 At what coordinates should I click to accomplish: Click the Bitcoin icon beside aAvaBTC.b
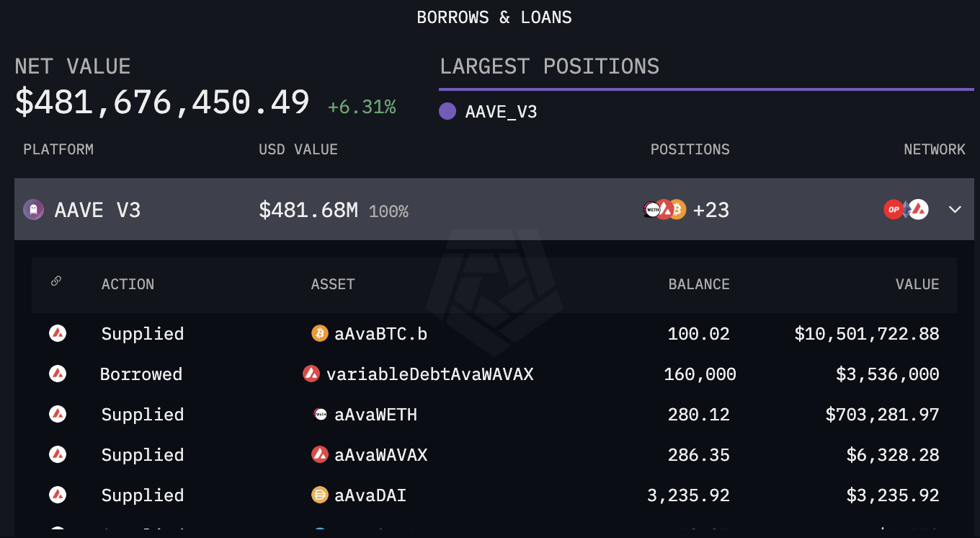coord(319,333)
